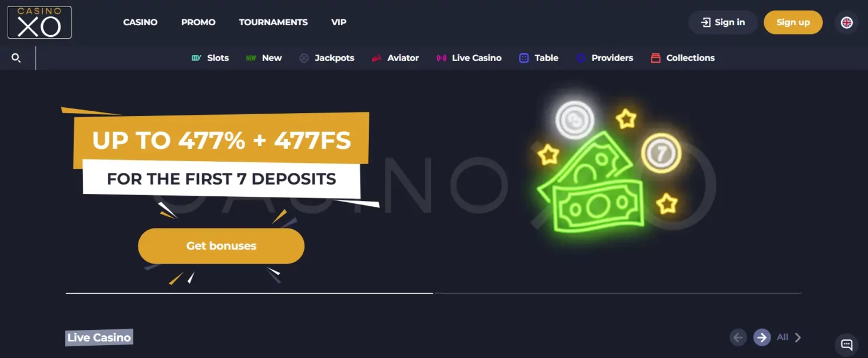Open Aviator via its plane icon
Viewport: 868px width, 358px height.
[377, 58]
